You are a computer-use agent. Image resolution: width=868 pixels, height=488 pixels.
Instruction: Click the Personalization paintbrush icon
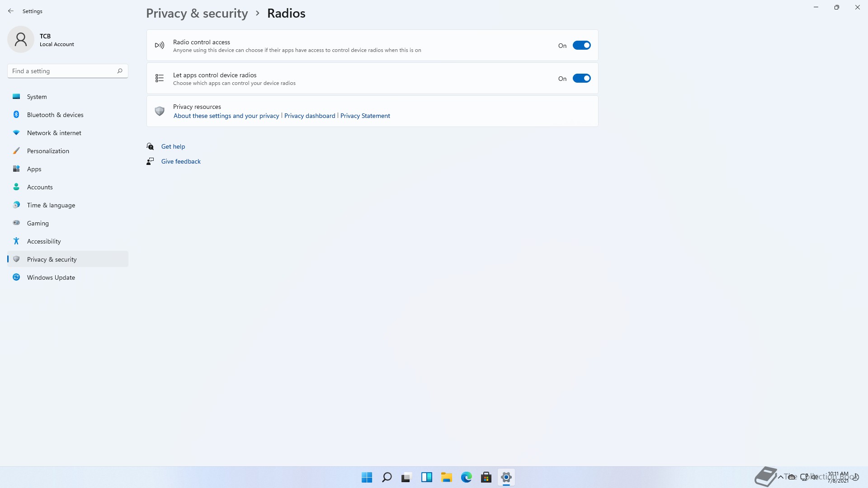16,150
